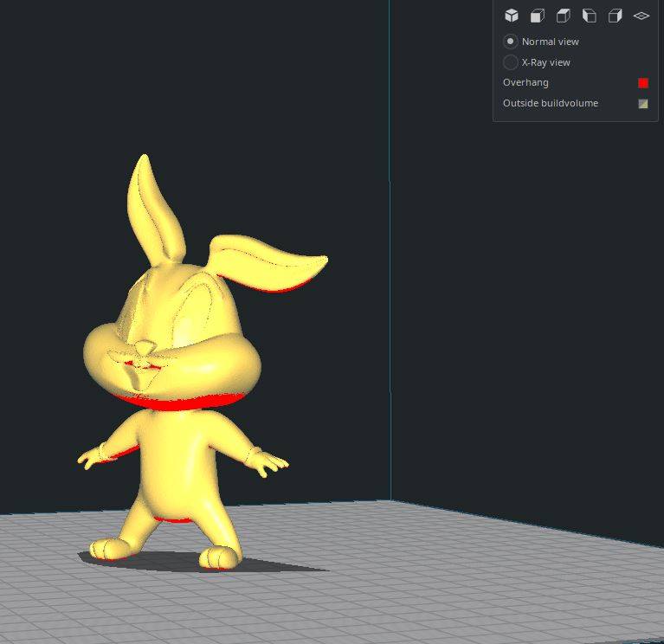The image size is (664, 644).
Task: Switch to the 3D isometric cube view
Action: [x=512, y=16]
